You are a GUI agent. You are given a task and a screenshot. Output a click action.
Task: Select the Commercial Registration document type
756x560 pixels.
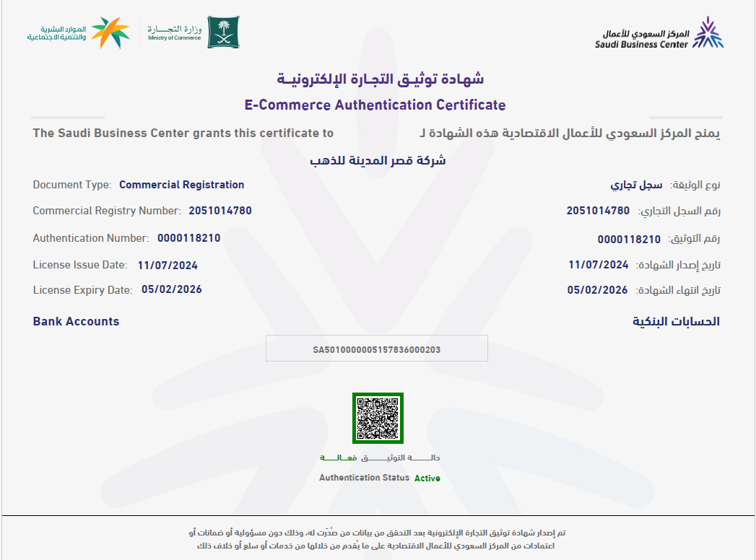(x=181, y=185)
